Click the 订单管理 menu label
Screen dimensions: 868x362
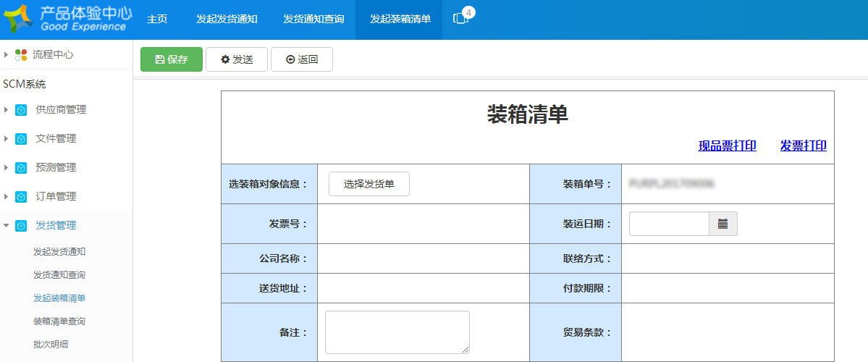tap(56, 196)
